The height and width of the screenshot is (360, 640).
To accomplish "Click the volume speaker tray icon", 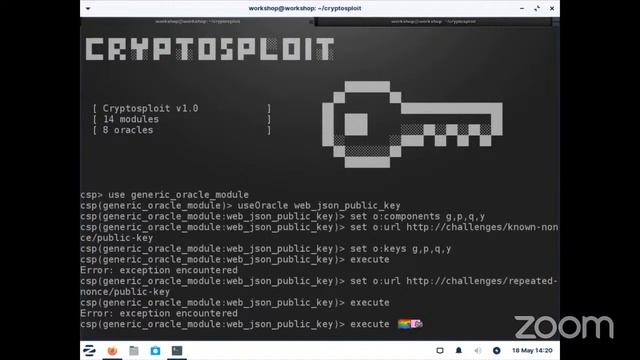I will click(478, 350).
